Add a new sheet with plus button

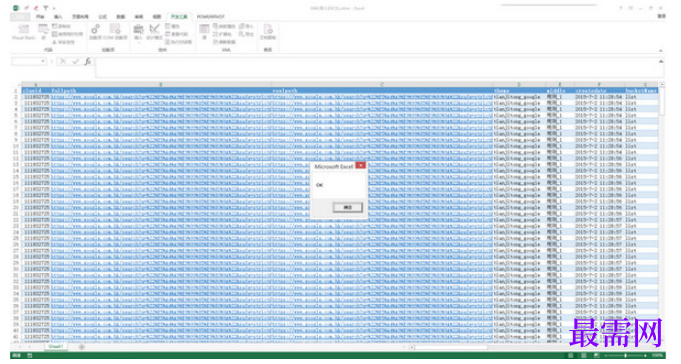[82, 347]
